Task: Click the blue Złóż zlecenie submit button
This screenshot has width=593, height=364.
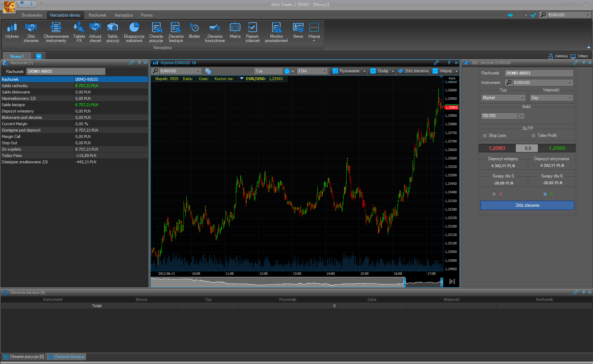Action: [527, 205]
